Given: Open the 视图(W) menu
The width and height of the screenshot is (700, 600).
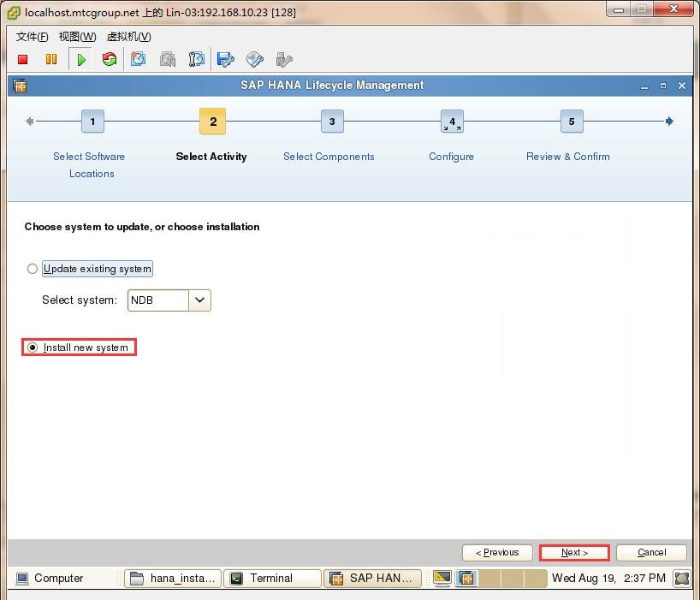Looking at the screenshot, I should (77, 37).
